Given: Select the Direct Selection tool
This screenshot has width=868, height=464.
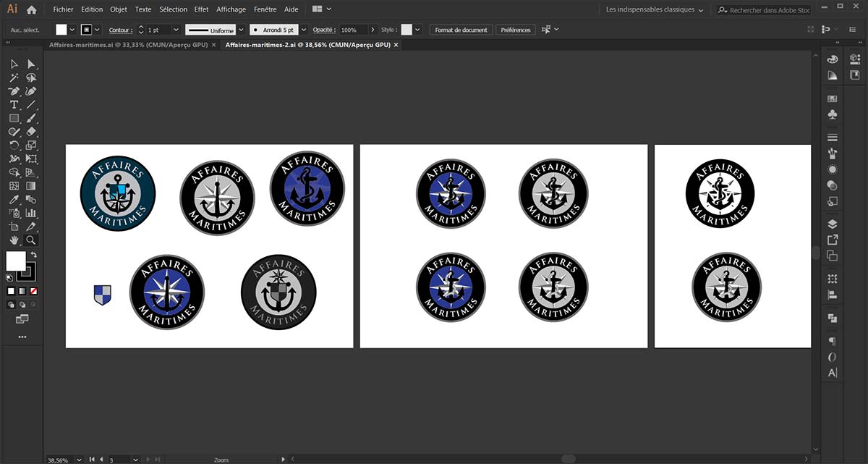Looking at the screenshot, I should coord(31,64).
